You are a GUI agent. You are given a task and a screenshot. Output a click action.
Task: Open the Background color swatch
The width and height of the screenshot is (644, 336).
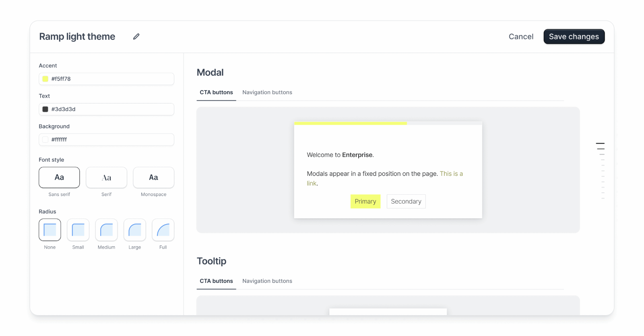45,140
